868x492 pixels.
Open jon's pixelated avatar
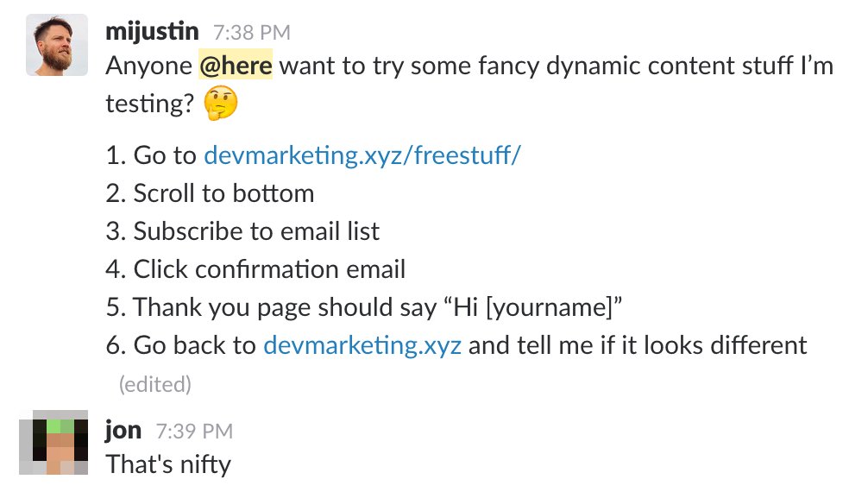57,444
